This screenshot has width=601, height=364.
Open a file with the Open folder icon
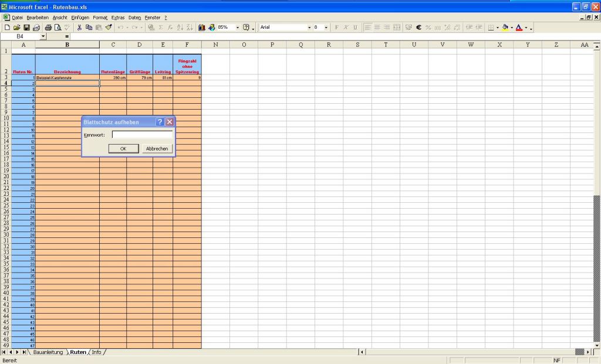17,28
